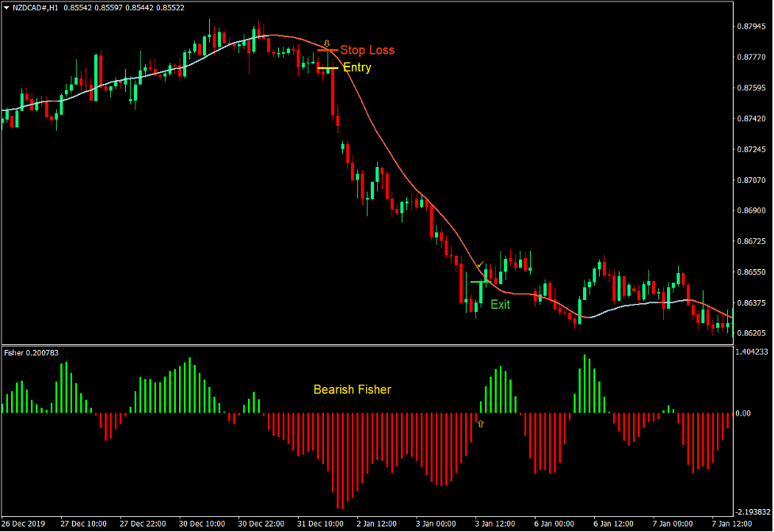The image size is (774, 532).
Task: Click the Stop Loss text label
Action: pos(367,51)
